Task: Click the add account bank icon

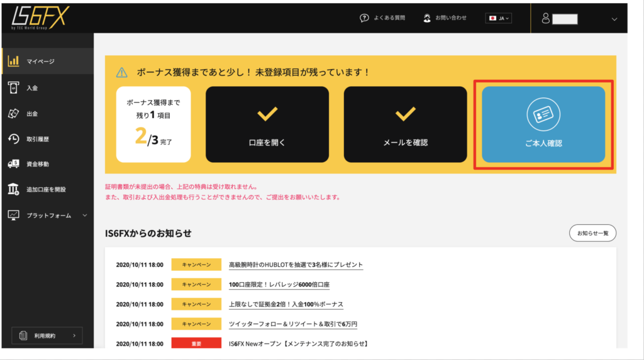Action: [x=14, y=189]
